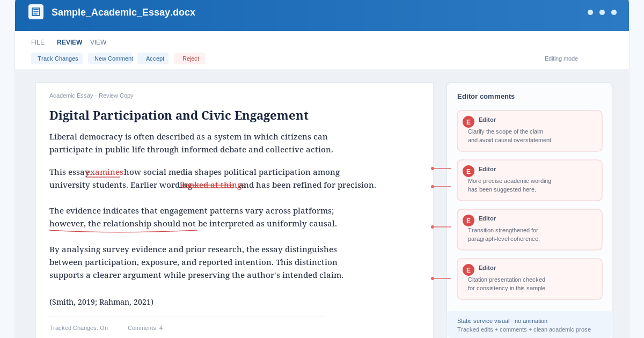Click the Comments: 4 status
Viewport: 644px width, 338px height.
point(145,328)
